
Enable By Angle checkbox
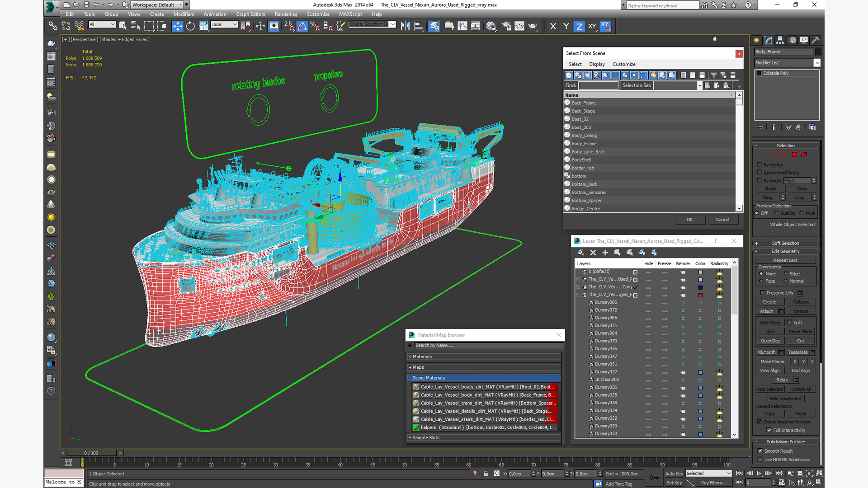point(759,180)
